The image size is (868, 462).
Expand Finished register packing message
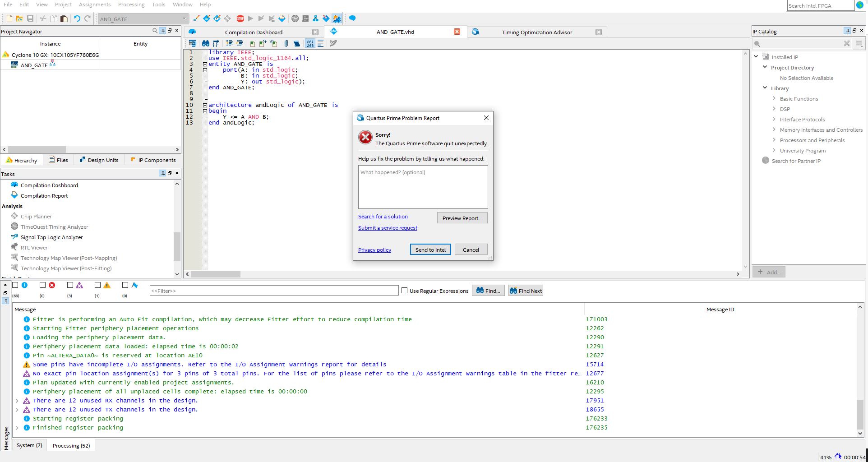(17, 428)
